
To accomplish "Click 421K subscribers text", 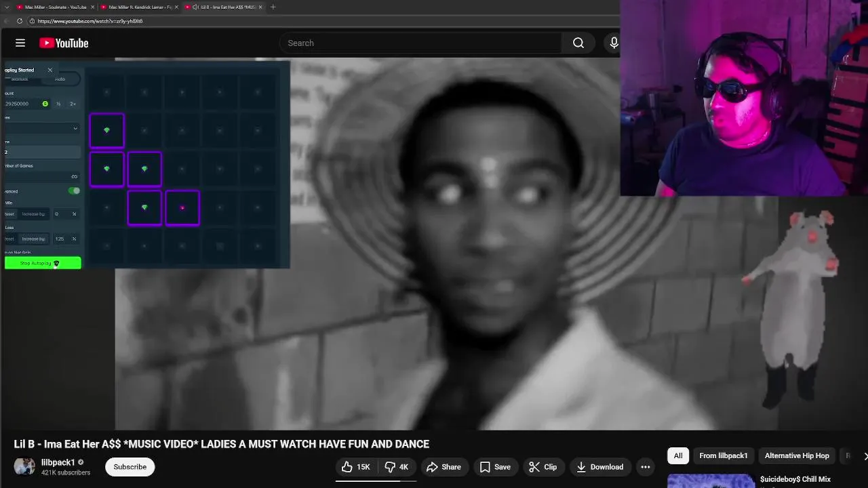I will coord(66,472).
